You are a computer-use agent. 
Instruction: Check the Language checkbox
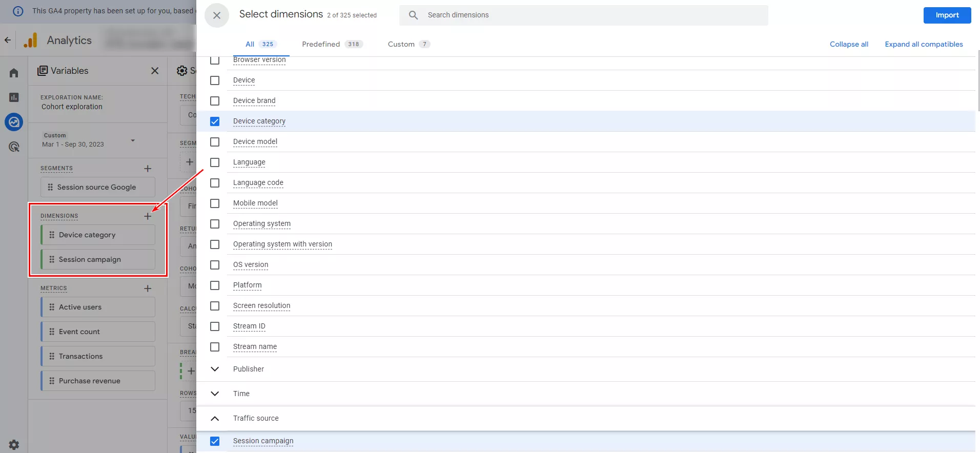(215, 162)
